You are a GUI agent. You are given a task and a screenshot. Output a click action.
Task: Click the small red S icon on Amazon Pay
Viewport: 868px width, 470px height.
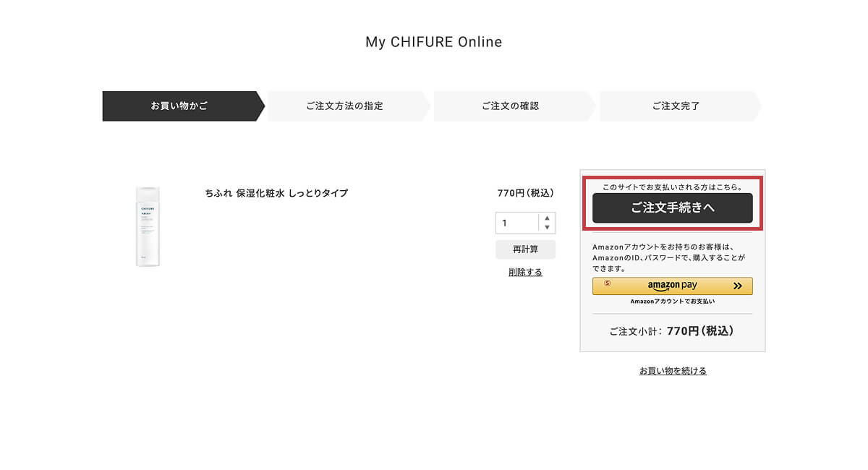(607, 283)
